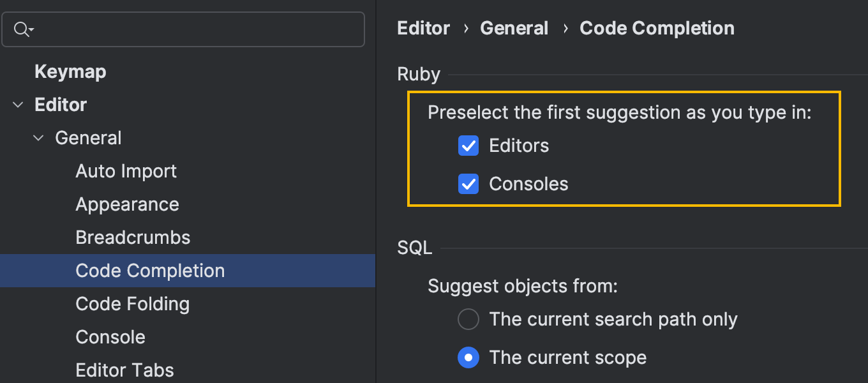The height and width of the screenshot is (383, 868).
Task: Open the Editor Tabs settings page
Action: coord(124,370)
